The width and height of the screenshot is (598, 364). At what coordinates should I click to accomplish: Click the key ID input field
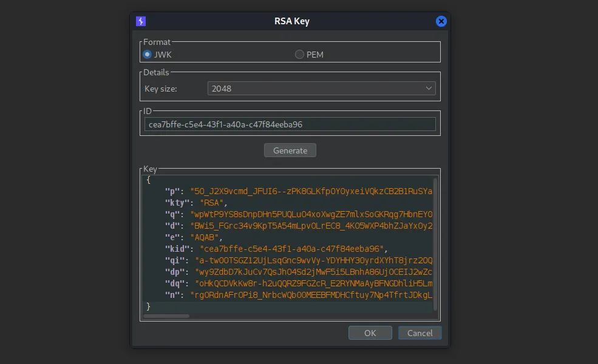coord(290,124)
